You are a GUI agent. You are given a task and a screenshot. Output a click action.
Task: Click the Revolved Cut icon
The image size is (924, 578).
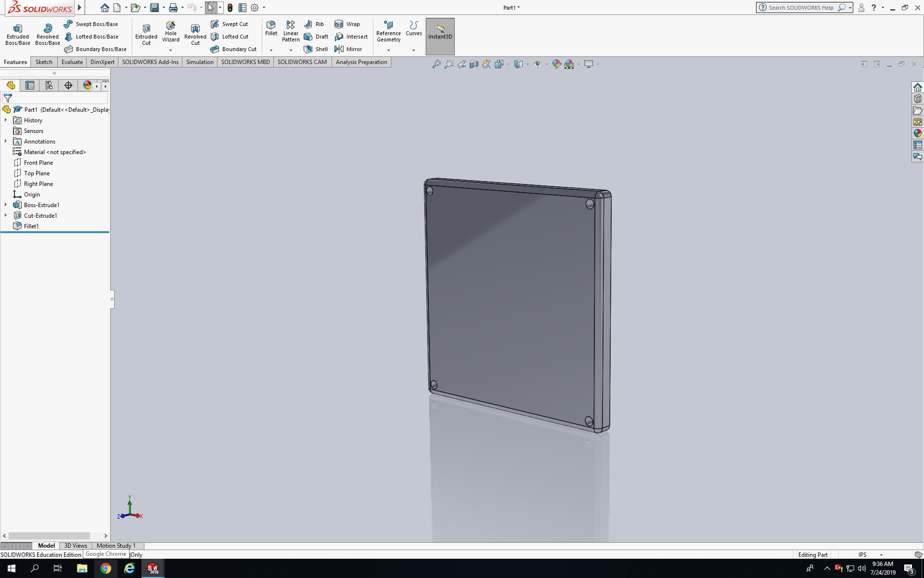pyautogui.click(x=195, y=35)
